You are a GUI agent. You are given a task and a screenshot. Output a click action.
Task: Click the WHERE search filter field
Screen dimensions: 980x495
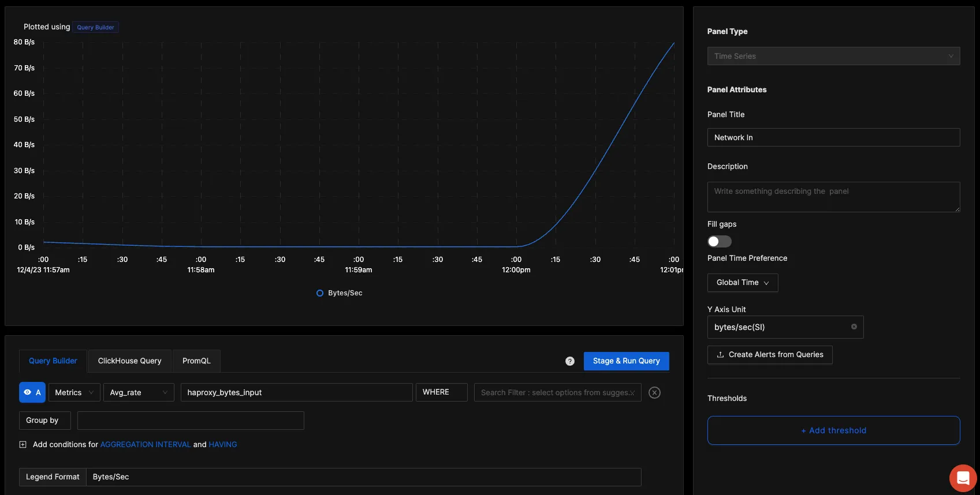point(557,392)
